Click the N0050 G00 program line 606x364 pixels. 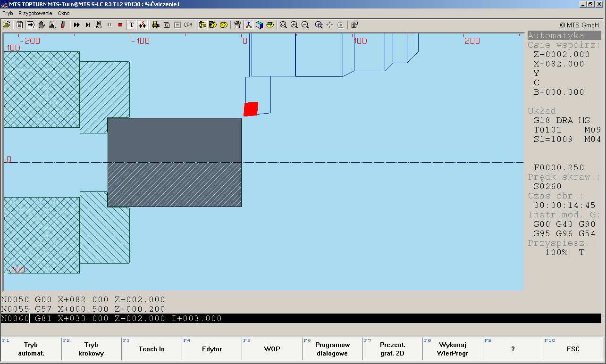(83, 299)
